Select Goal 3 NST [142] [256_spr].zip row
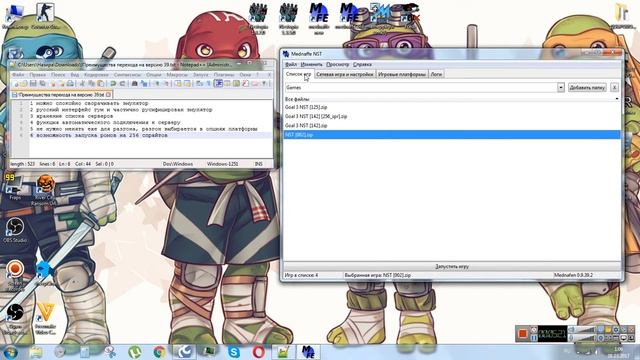This screenshot has width=640, height=360. tap(452, 116)
